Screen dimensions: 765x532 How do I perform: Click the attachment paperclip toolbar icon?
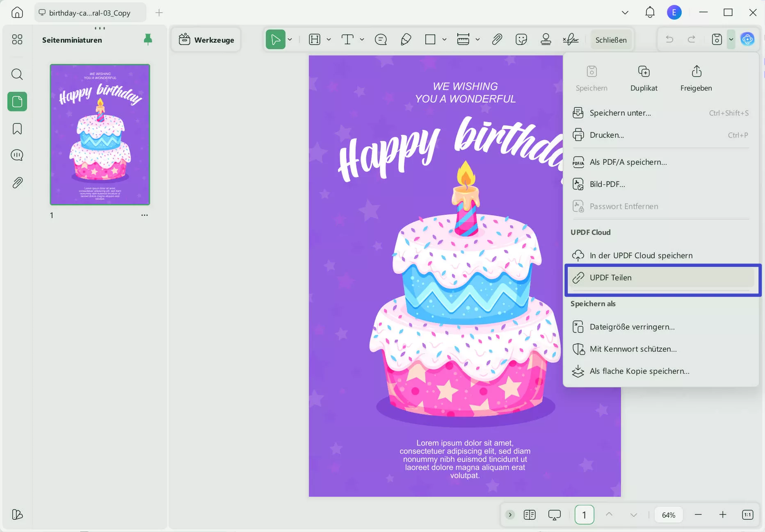click(x=497, y=40)
